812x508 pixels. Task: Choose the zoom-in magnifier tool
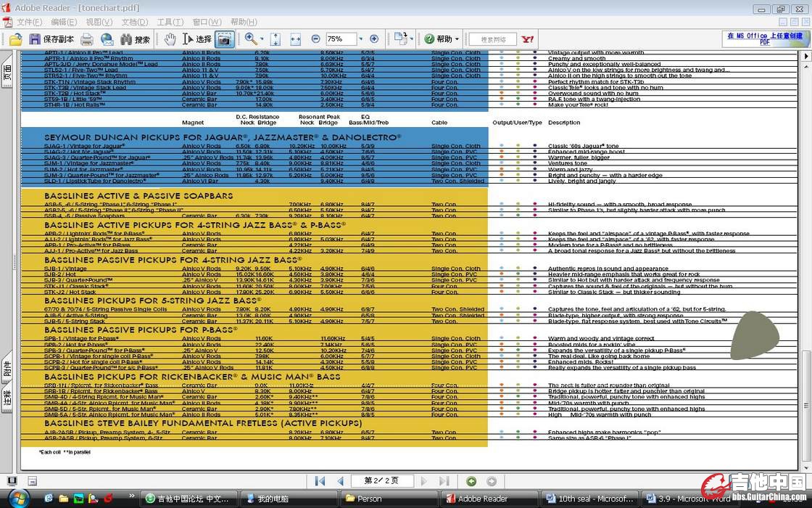(x=251, y=39)
